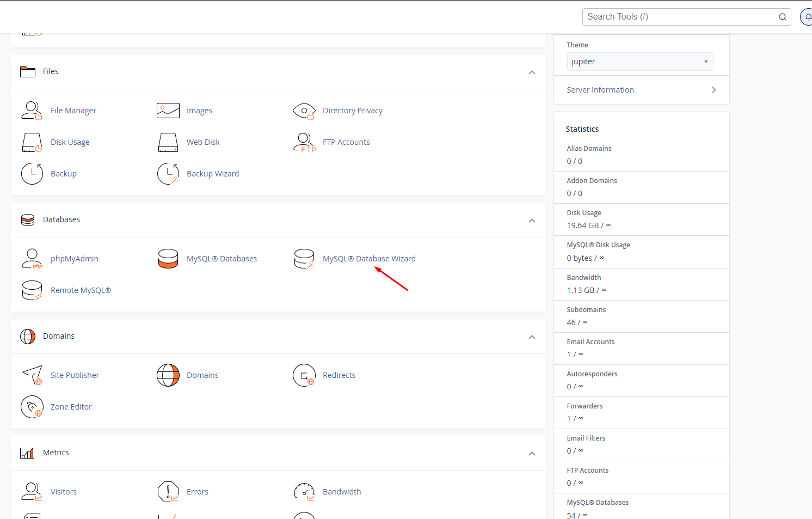Image resolution: width=812 pixels, height=519 pixels.
Task: Open the File Manager icon
Action: (x=32, y=111)
